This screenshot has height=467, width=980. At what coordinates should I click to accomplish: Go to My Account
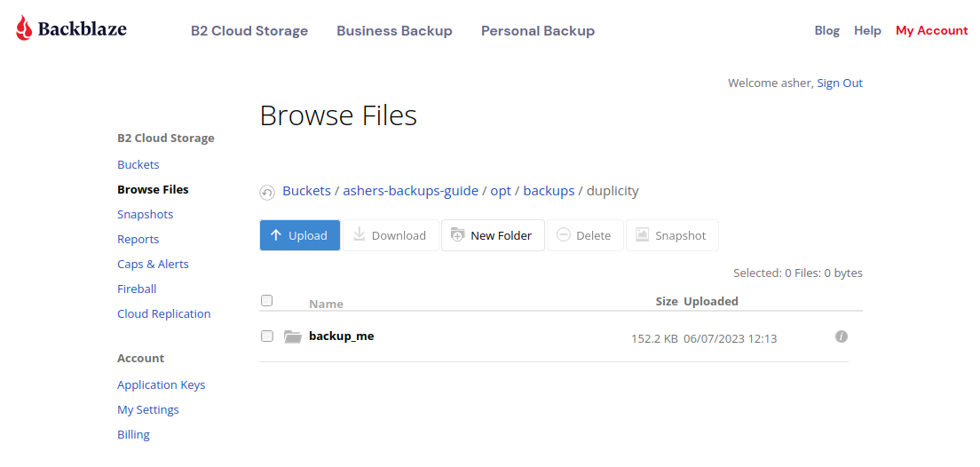pyautogui.click(x=932, y=31)
